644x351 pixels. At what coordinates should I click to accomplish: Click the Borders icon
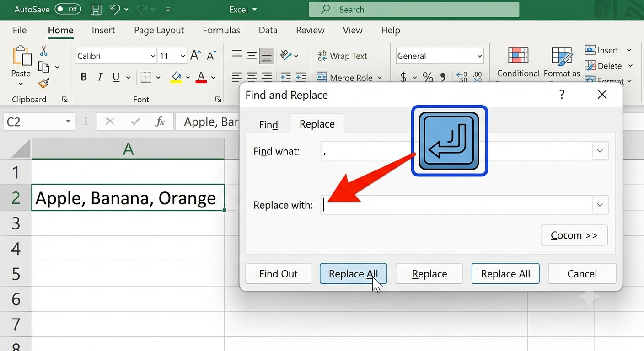point(146,77)
